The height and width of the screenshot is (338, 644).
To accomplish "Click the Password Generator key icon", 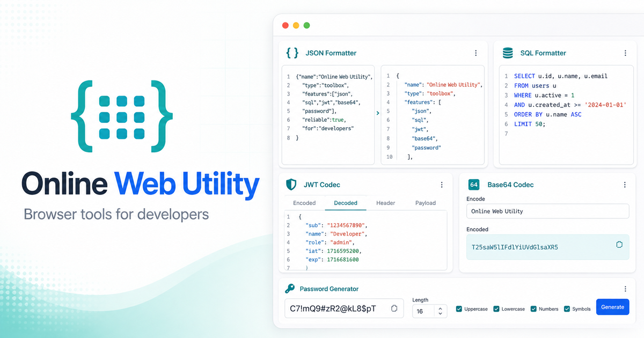I will click(290, 289).
